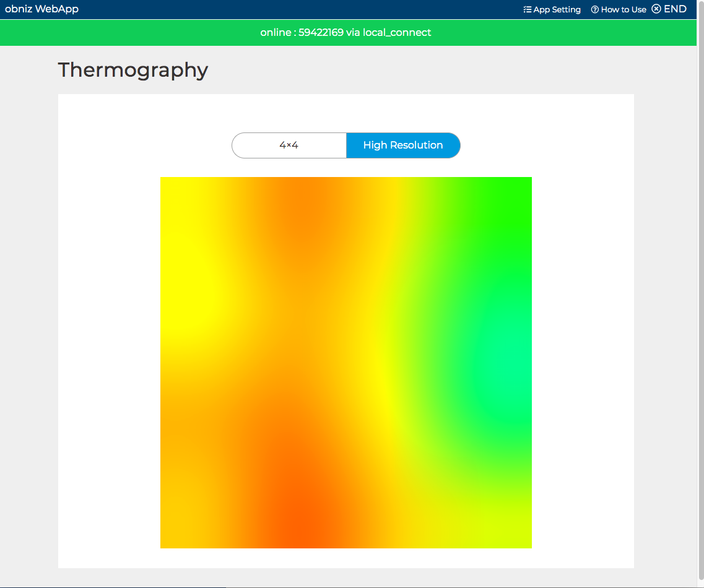Click the Thermography heading
Screen dimensions: 704x588
point(133,70)
